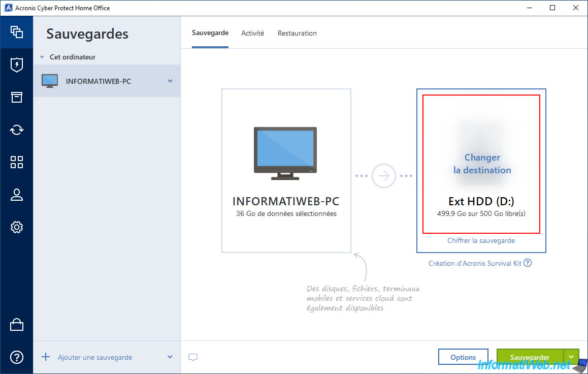Click the Chiffrer la sauvegarde link
Image resolution: width=588 pixels, height=374 pixels.
pos(481,240)
